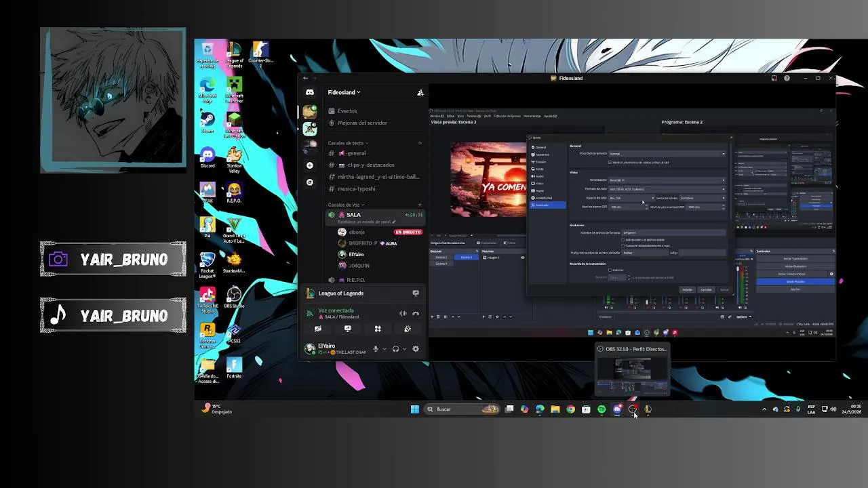Click Modo Estudio in OBS controls

pyautogui.click(x=795, y=281)
